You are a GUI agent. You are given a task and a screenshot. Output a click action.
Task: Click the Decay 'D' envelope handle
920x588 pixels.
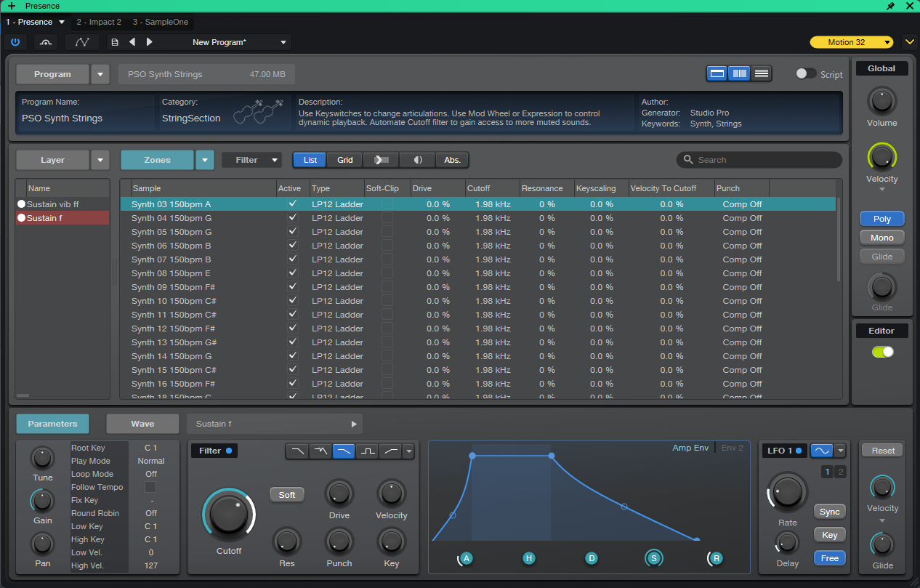click(x=592, y=558)
